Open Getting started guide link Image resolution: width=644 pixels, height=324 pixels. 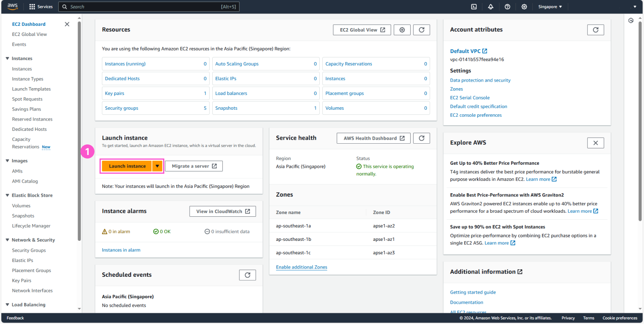click(x=473, y=292)
